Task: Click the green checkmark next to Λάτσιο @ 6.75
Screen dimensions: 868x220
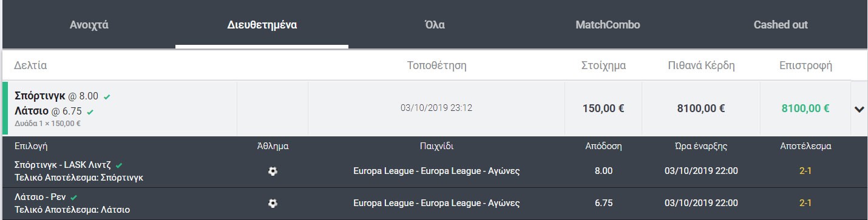Action: (x=90, y=112)
